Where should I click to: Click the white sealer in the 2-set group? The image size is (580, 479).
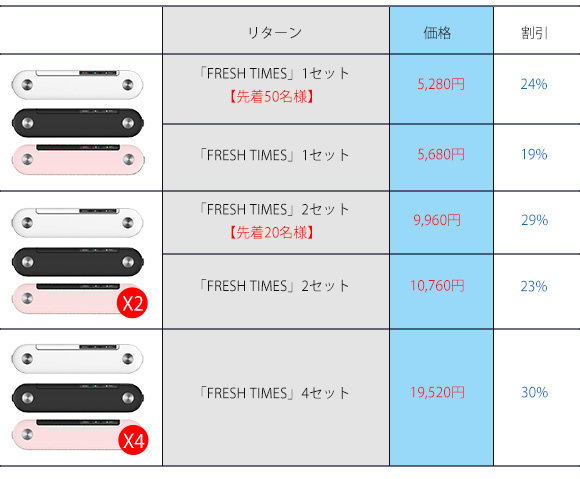[x=77, y=222]
